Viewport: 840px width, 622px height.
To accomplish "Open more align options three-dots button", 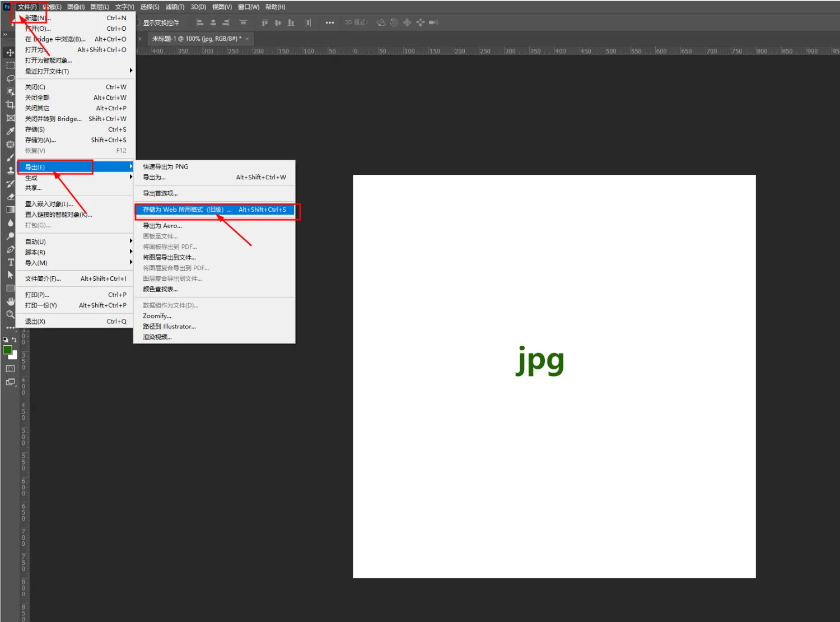I will (x=330, y=23).
